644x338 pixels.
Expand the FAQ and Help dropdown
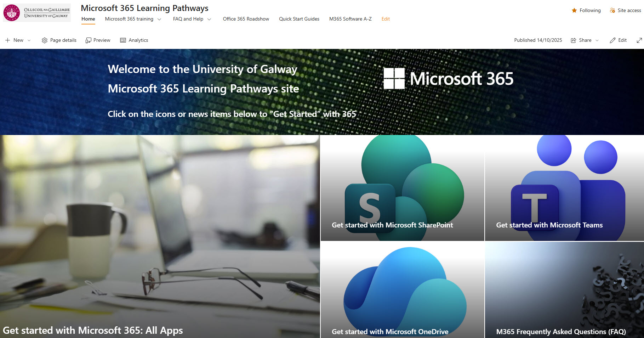tap(209, 19)
